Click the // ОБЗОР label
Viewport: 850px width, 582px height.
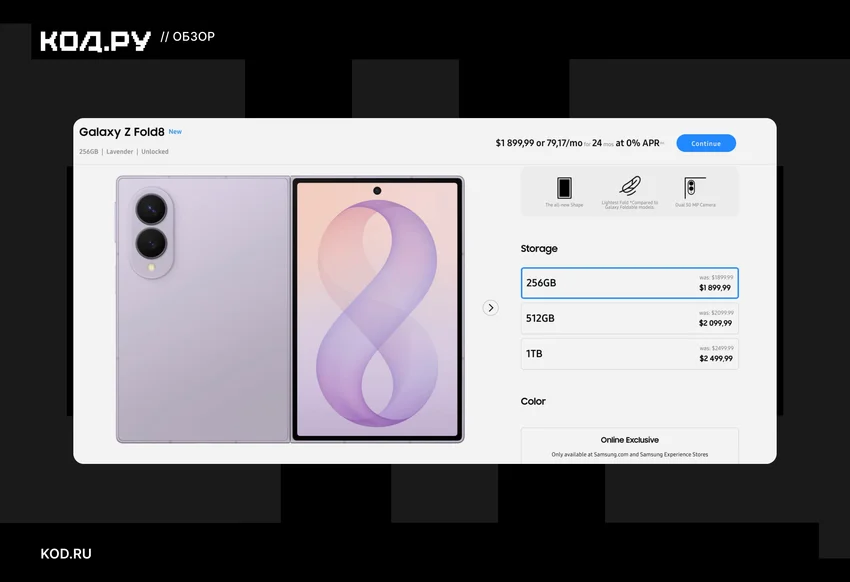click(188, 37)
